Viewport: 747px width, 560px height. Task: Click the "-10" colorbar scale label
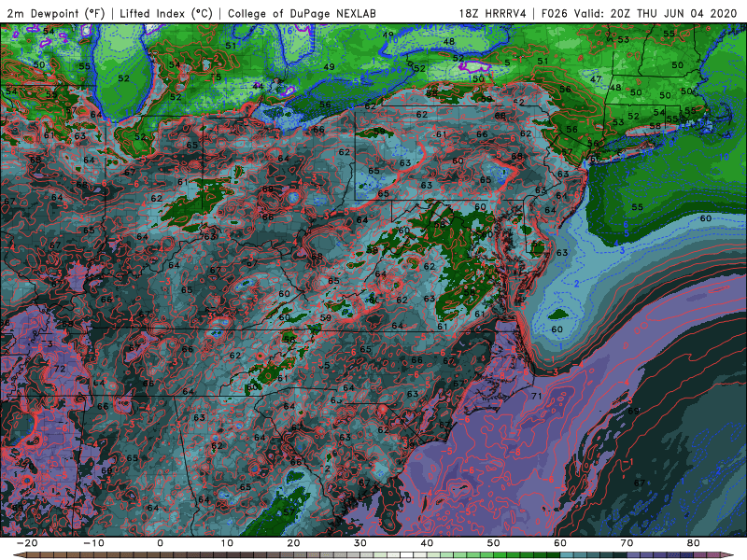pyautogui.click(x=92, y=543)
